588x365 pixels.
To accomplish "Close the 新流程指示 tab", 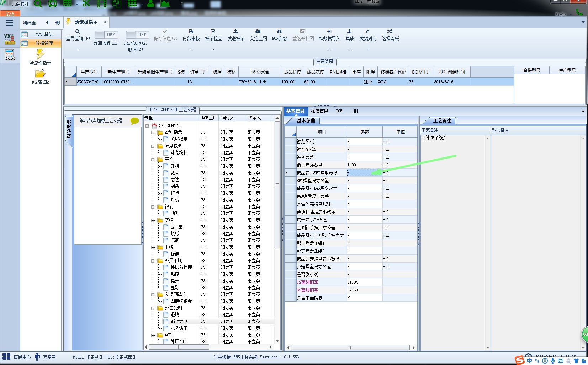I will 105,22.
